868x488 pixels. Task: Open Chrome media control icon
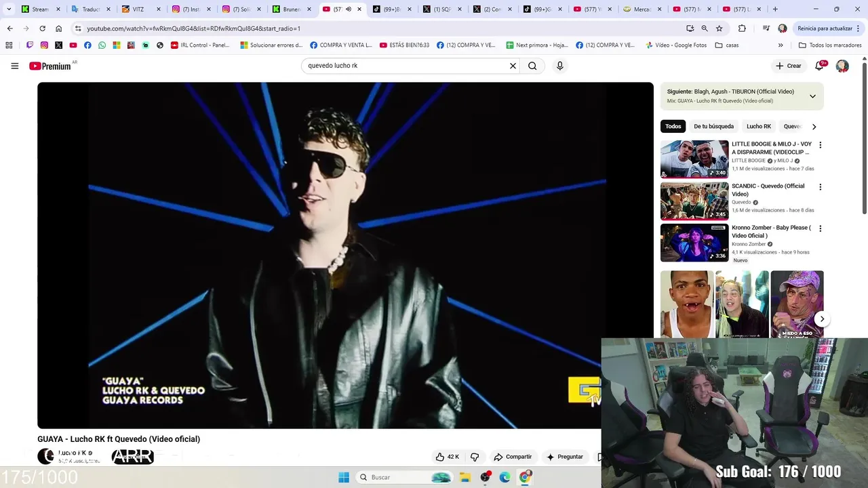[766, 28]
